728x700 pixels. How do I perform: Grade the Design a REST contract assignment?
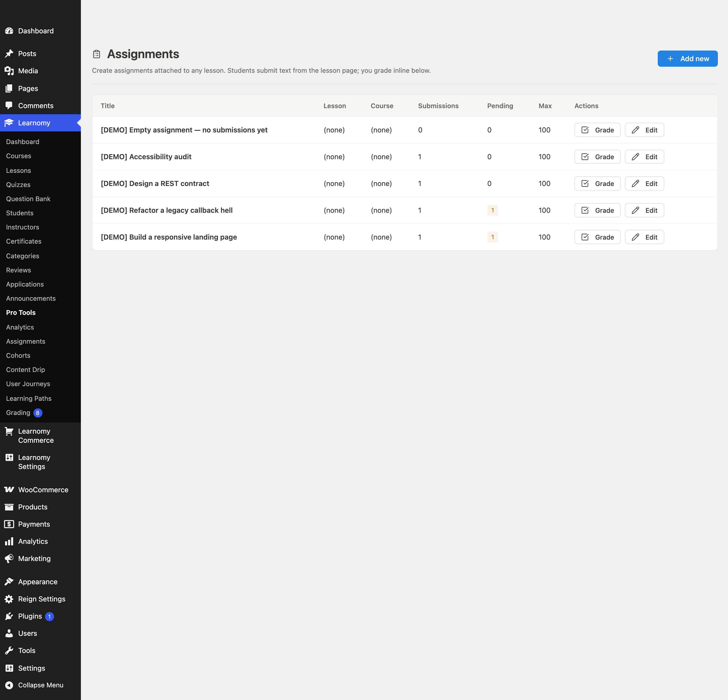point(597,183)
